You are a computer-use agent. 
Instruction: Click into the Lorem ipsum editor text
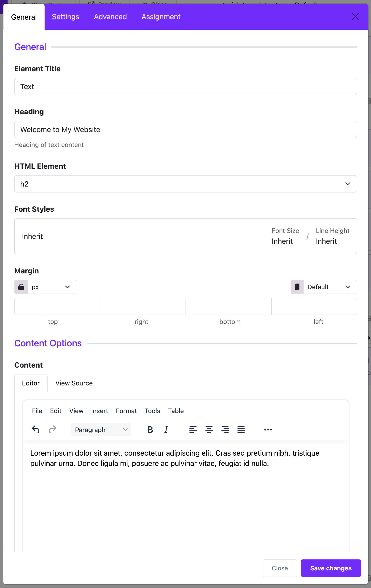coord(175,458)
